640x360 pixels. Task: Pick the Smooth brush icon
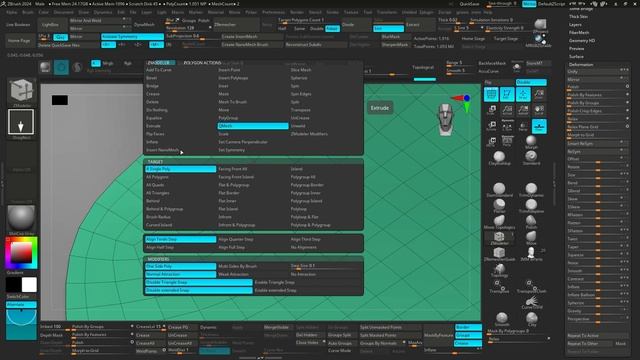click(x=502, y=319)
